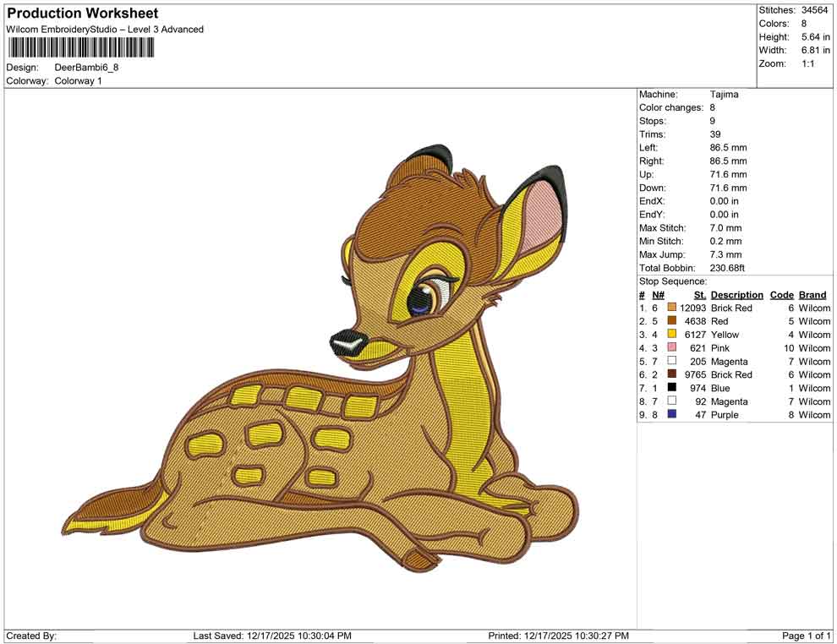This screenshot has width=837, height=644.
Task: Click the Stop Sequence section header
Action: (672, 281)
